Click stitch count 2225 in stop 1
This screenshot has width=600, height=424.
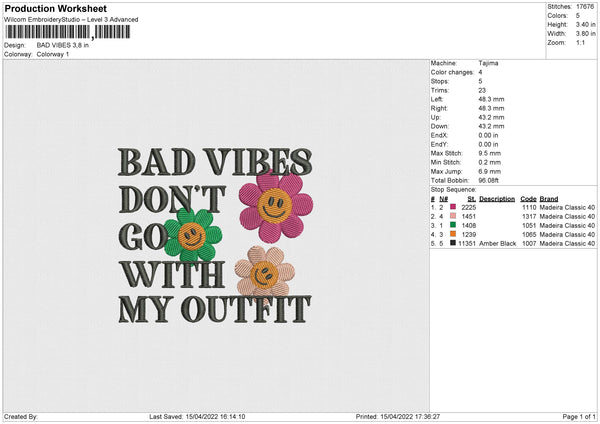coord(469,207)
